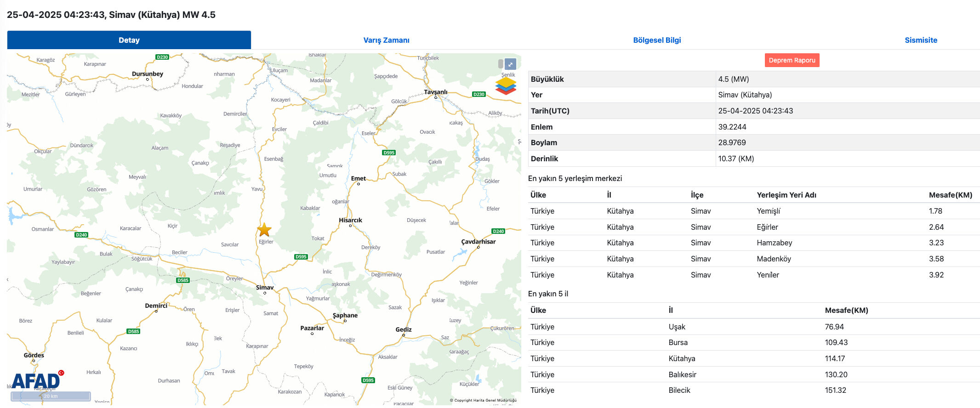Screen dimensions: 980x408
Task: Select the Detay tab
Action: (x=129, y=40)
